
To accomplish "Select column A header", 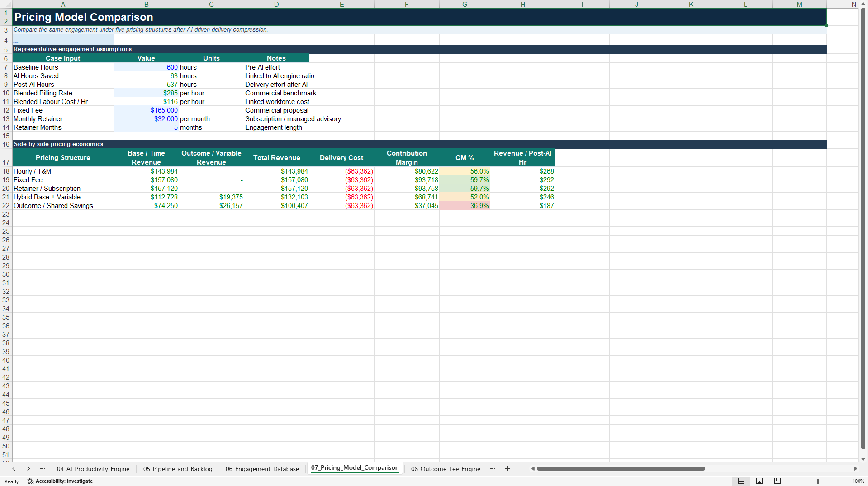I will click(x=63, y=4).
